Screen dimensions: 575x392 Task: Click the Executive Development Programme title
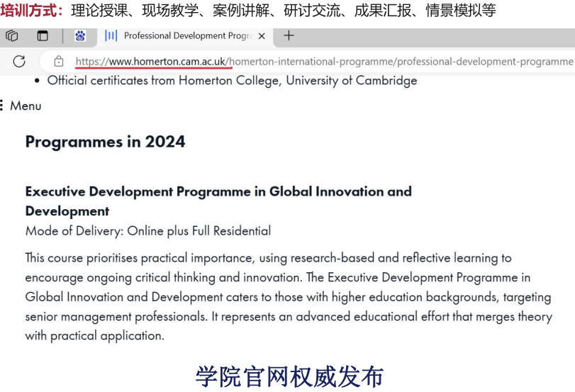point(218,201)
